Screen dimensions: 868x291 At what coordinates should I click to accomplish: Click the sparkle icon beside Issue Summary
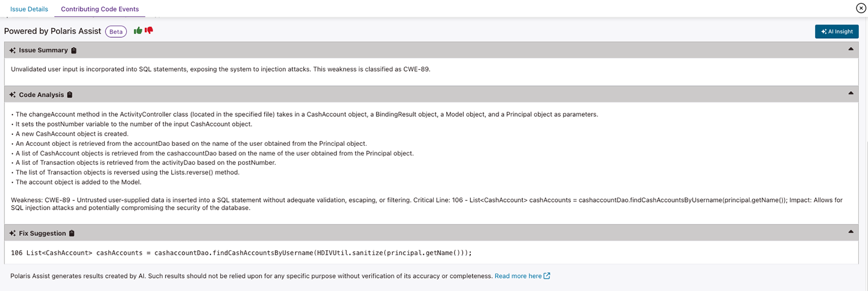(13, 50)
